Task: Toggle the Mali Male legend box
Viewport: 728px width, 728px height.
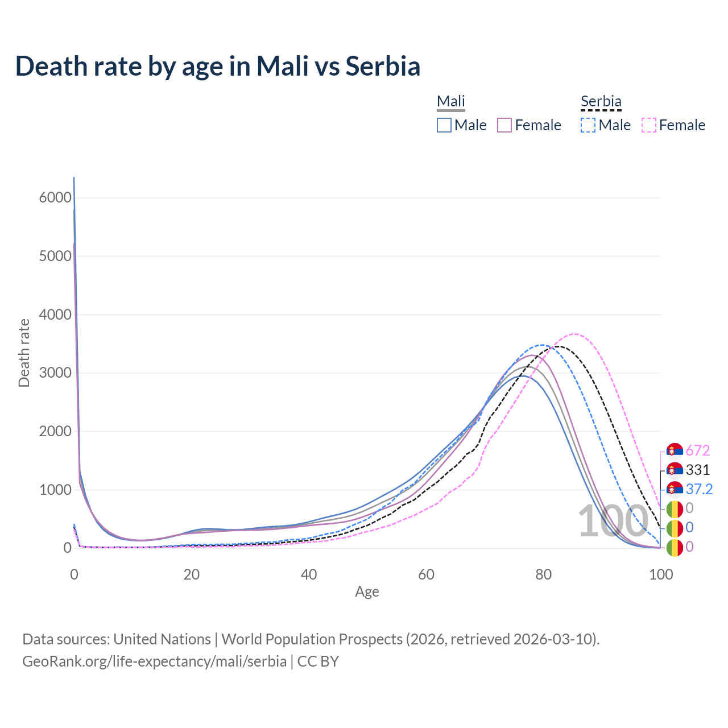Action: [444, 125]
